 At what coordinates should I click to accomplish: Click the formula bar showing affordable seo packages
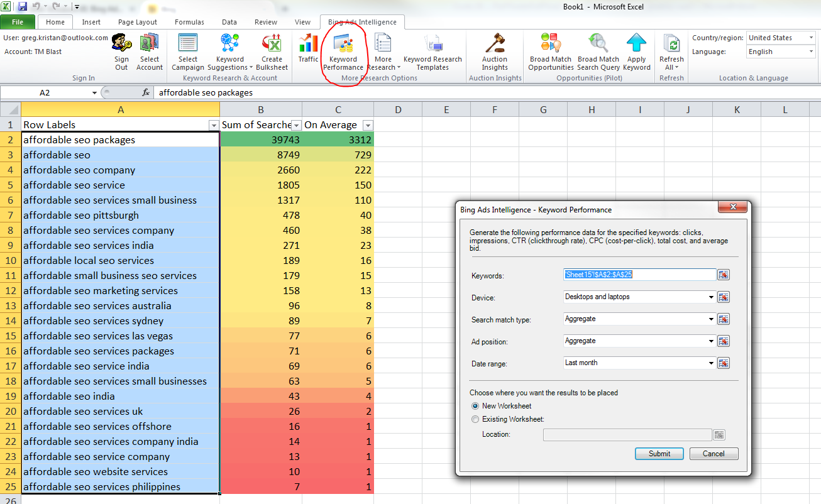click(488, 92)
